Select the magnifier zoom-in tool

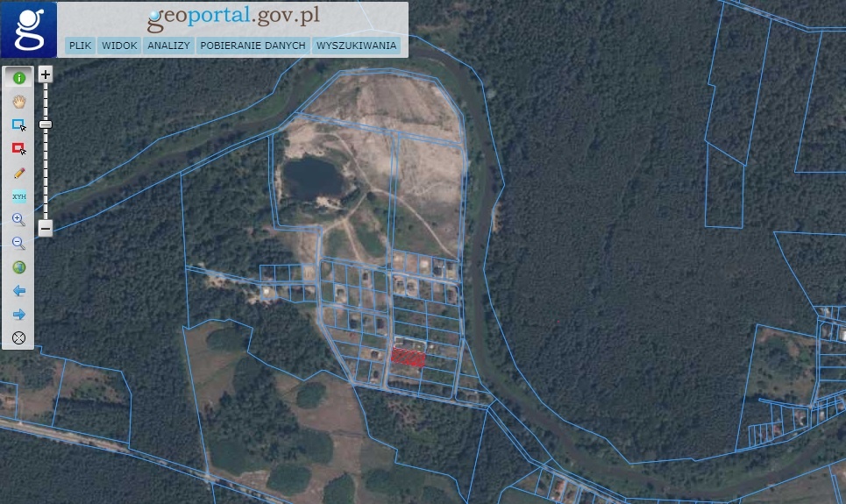point(19,220)
